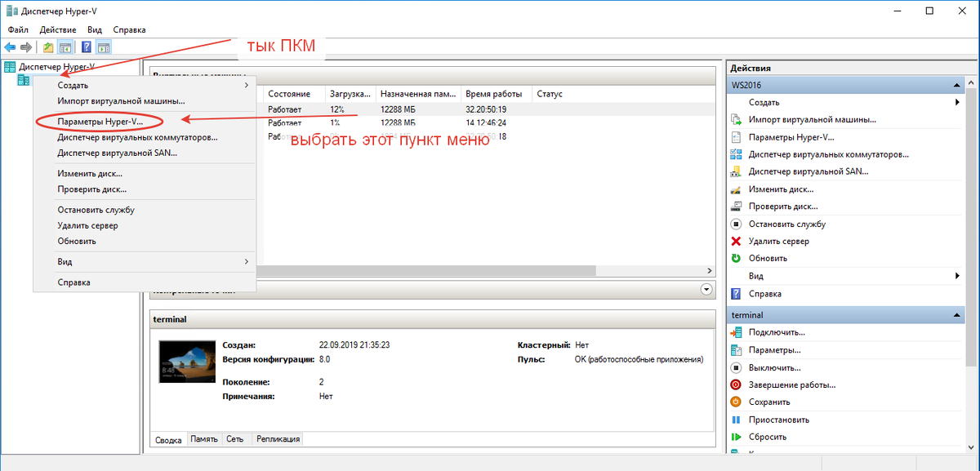Viewport: 980px width, 471px height.
Task: Click the Back arrow toolbar icon
Action: (10, 47)
